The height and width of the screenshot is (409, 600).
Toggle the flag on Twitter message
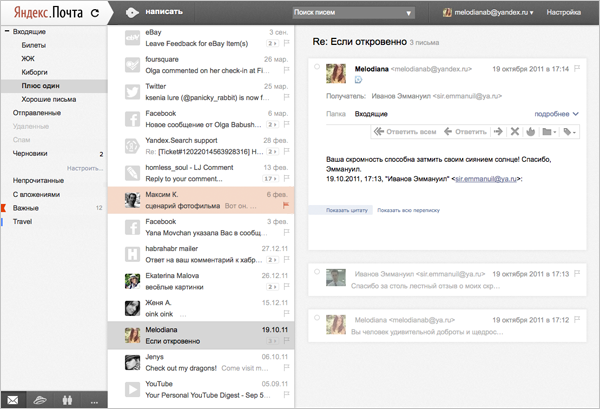click(286, 97)
